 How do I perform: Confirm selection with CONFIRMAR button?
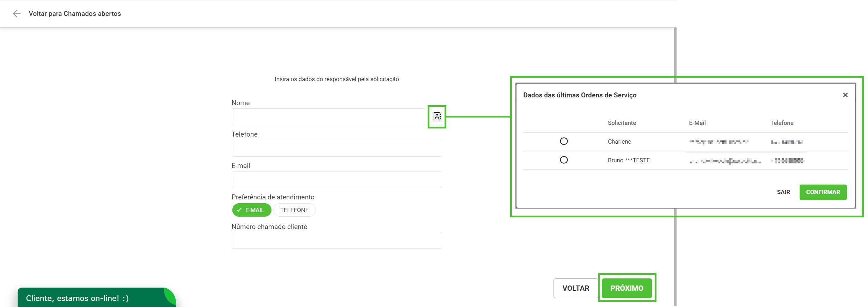click(x=823, y=192)
